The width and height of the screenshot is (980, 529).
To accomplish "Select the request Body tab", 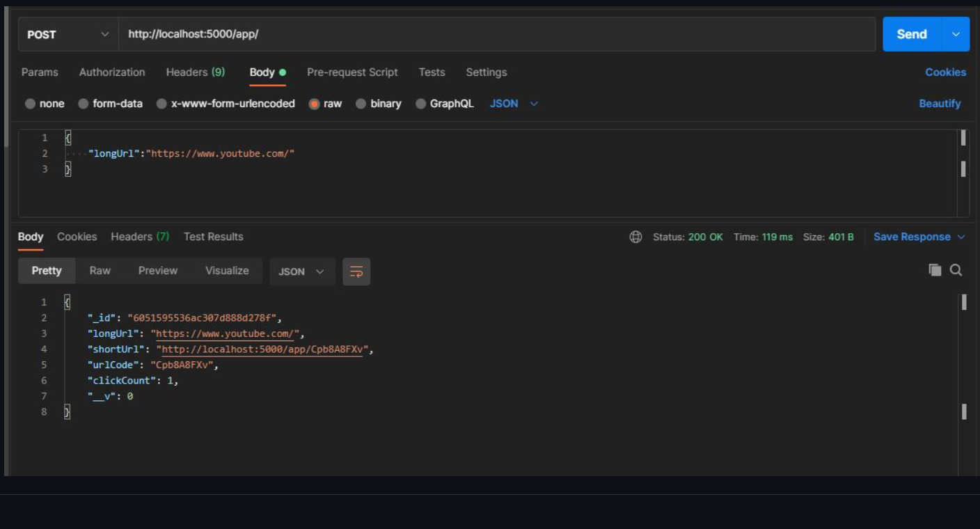I will (x=268, y=72).
